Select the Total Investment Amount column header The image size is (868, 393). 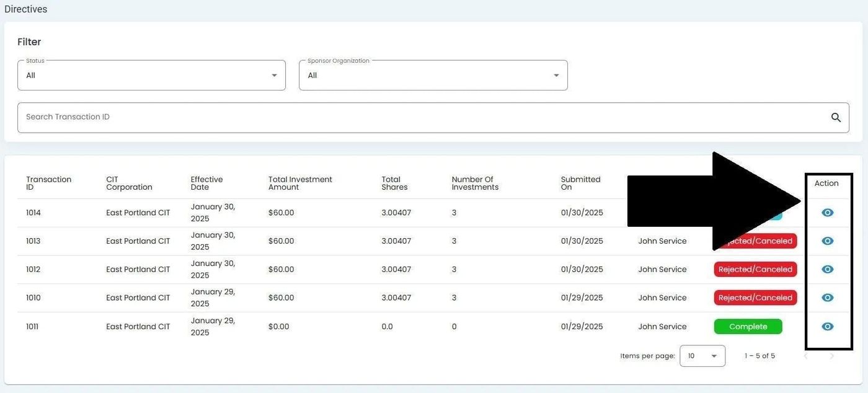pos(300,183)
